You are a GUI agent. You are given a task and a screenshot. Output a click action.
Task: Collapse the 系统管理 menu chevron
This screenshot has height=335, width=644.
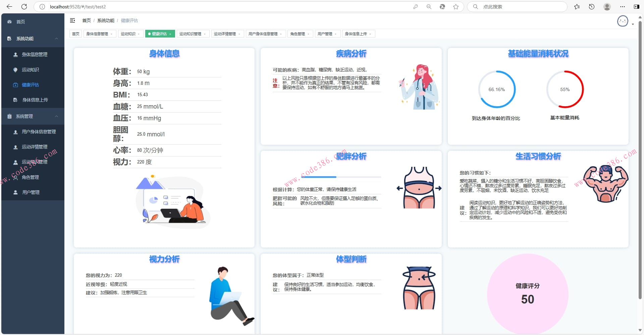(56, 116)
